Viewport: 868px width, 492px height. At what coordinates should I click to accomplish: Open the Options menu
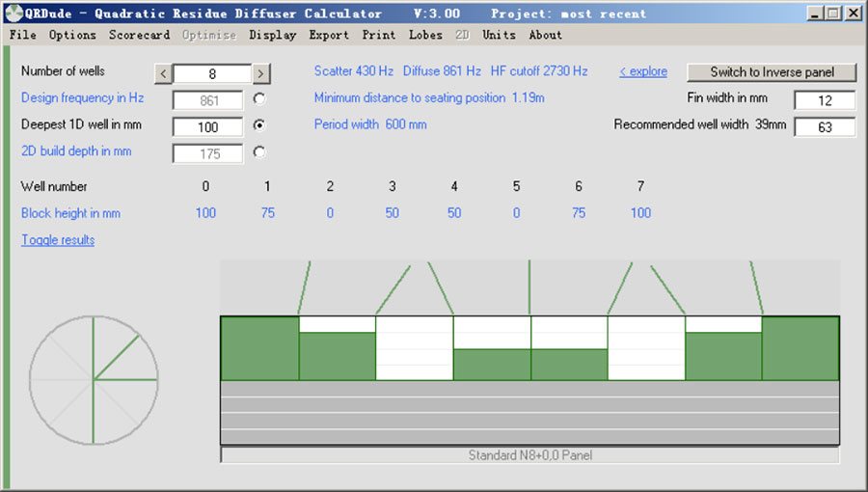pyautogui.click(x=72, y=35)
